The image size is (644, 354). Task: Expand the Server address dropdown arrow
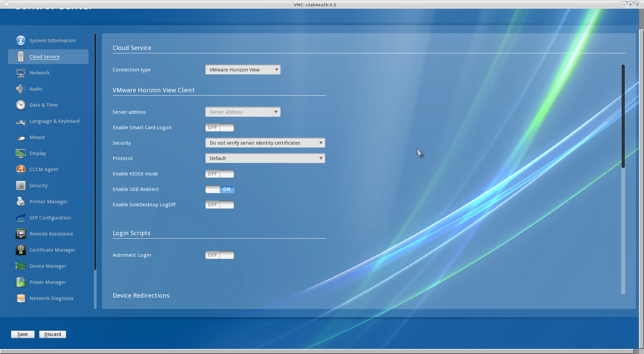(276, 112)
